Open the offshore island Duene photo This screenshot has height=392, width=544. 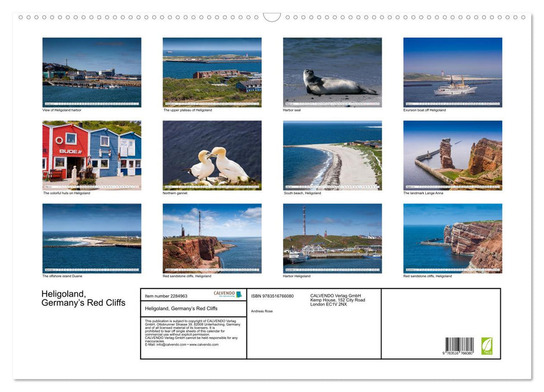[x=91, y=239]
